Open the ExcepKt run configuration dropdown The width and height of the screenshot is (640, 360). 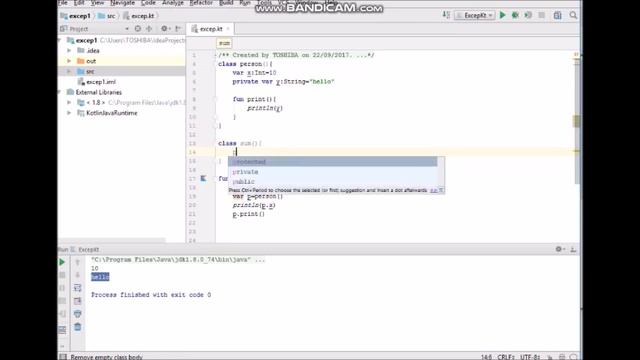[475, 16]
